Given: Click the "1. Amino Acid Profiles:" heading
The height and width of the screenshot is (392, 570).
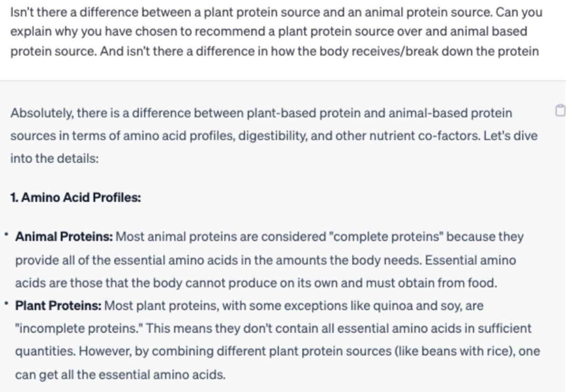Looking at the screenshot, I should point(76,198).
